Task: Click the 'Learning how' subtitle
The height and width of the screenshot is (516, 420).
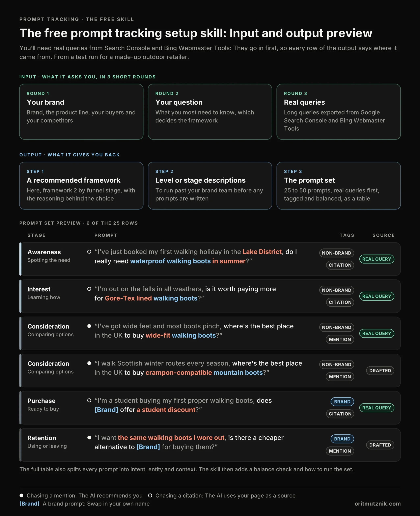Action: point(44,297)
